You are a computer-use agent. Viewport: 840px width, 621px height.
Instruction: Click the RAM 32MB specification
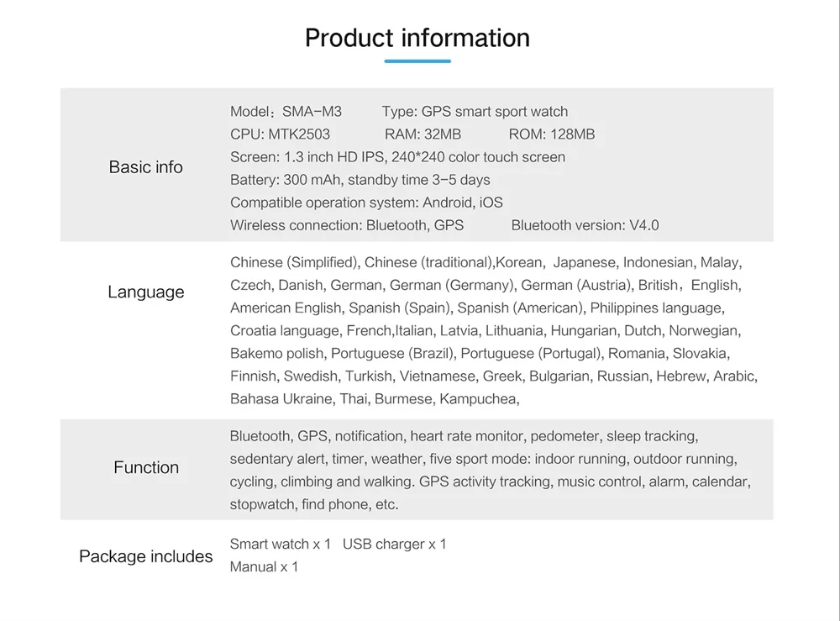click(423, 134)
